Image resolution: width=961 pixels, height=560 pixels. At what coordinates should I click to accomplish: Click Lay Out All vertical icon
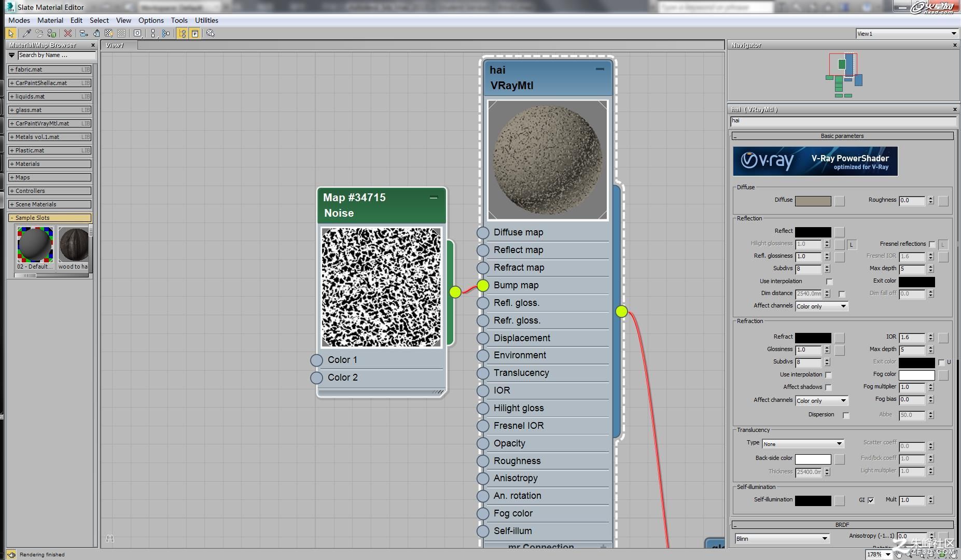click(x=154, y=33)
